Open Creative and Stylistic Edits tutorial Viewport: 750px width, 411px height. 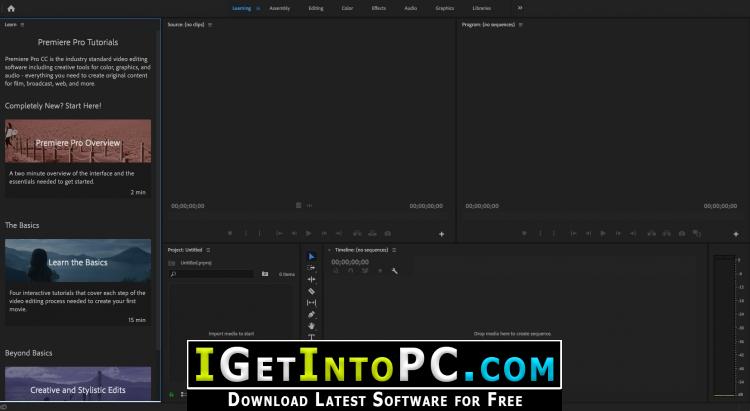pyautogui.click(x=78, y=384)
